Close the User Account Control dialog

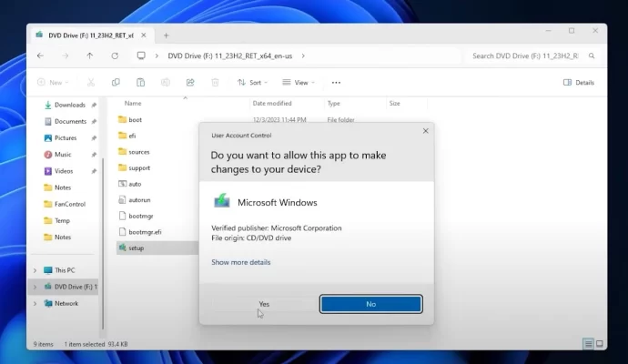tap(425, 131)
